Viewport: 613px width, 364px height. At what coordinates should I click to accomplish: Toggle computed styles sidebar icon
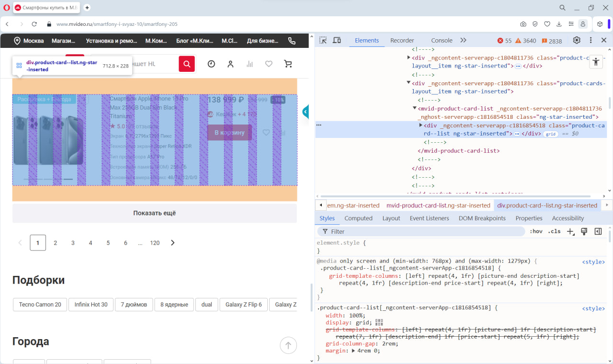point(598,231)
